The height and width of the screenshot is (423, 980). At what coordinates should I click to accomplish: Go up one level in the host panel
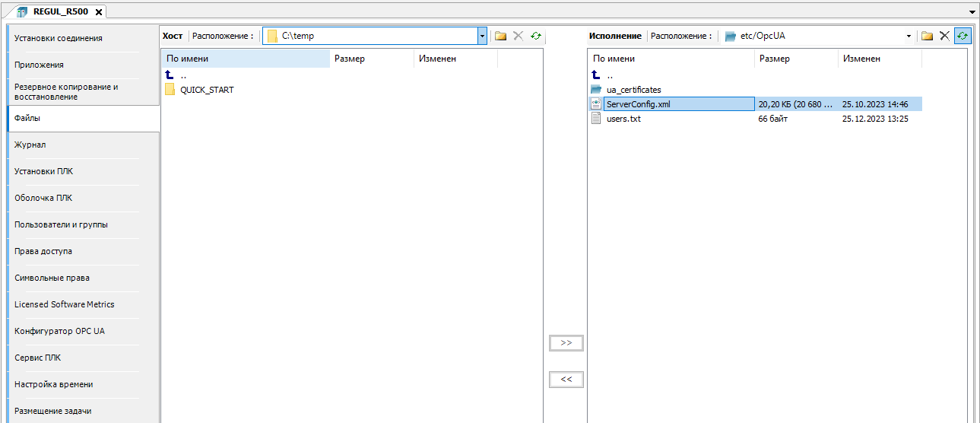(x=170, y=75)
